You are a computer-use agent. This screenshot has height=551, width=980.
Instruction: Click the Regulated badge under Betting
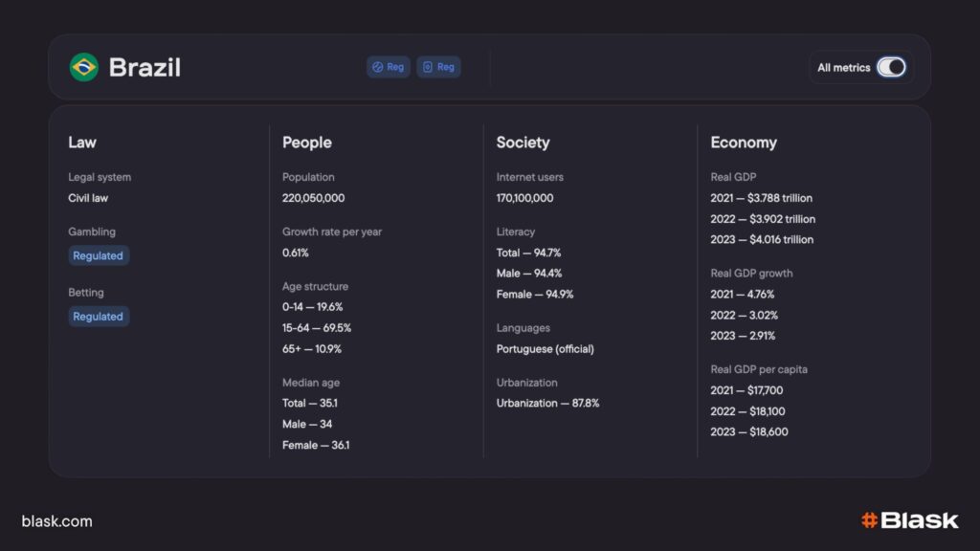99,316
